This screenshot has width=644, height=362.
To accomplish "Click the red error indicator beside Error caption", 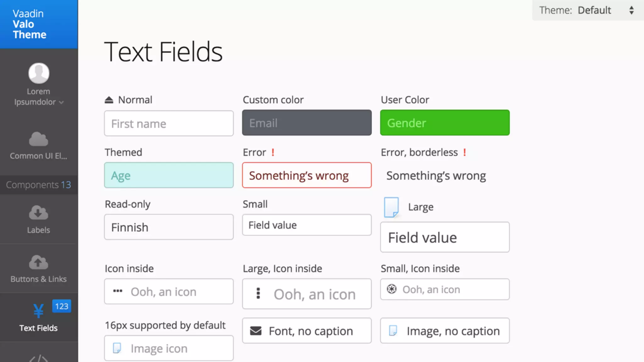I will point(273,152).
